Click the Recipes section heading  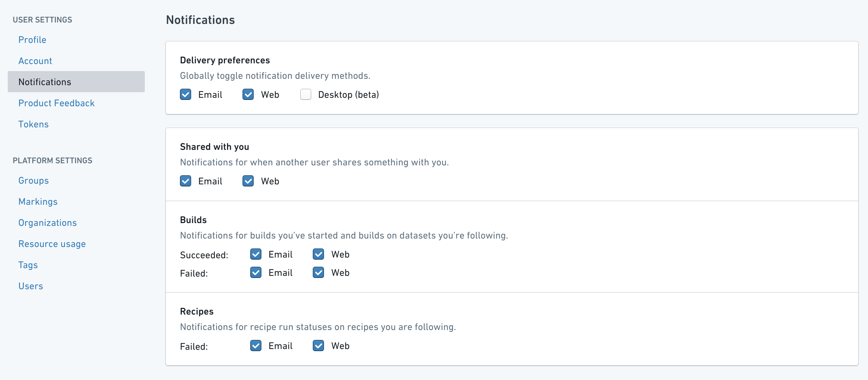click(197, 311)
